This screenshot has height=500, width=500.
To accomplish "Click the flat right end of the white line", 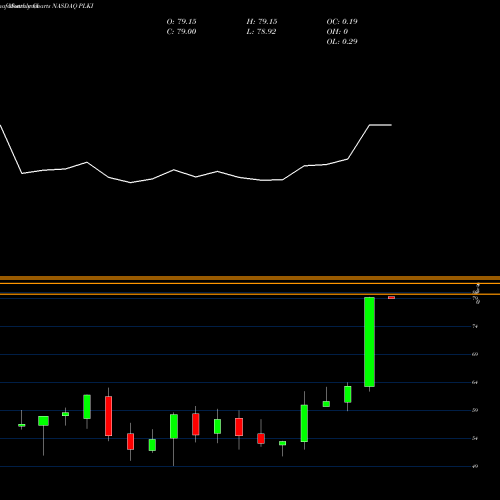I will click(381, 125).
